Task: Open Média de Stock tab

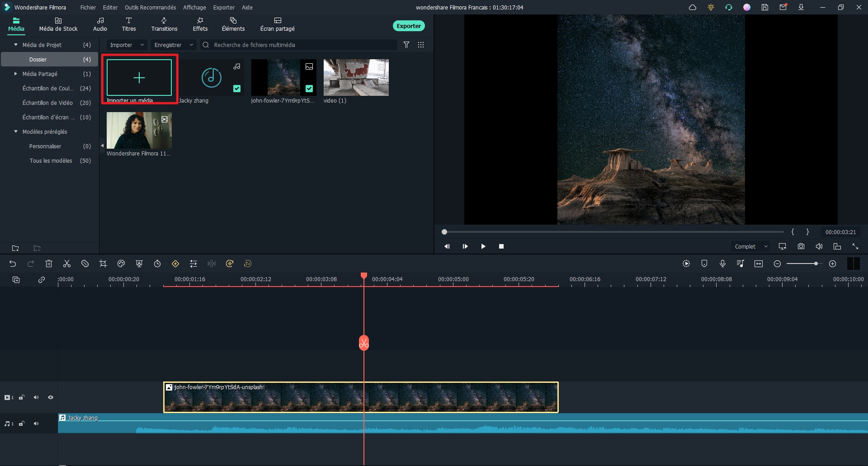Action: coord(58,24)
